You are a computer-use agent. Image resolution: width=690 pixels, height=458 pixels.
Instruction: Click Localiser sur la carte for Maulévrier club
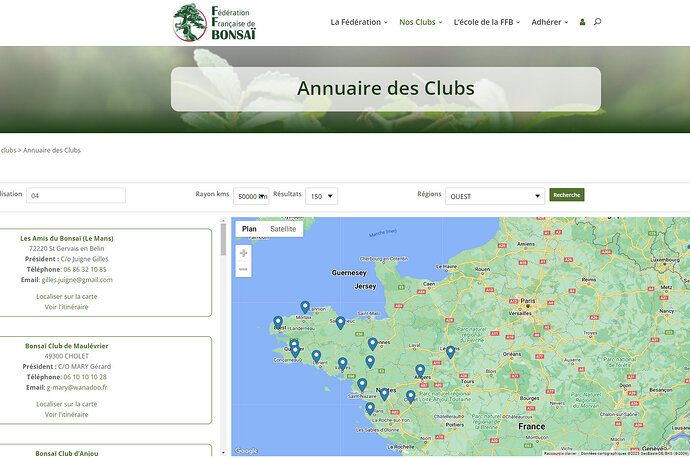point(66,404)
